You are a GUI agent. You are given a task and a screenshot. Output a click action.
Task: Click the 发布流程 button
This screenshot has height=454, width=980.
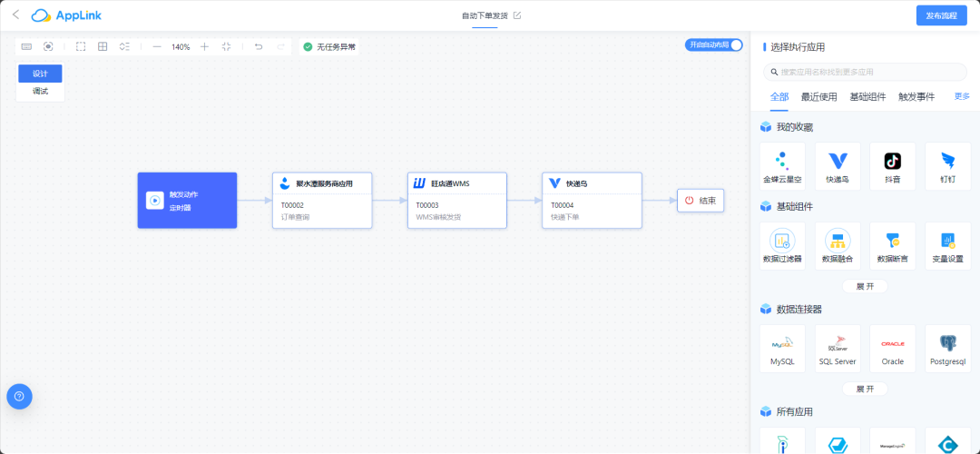941,15
